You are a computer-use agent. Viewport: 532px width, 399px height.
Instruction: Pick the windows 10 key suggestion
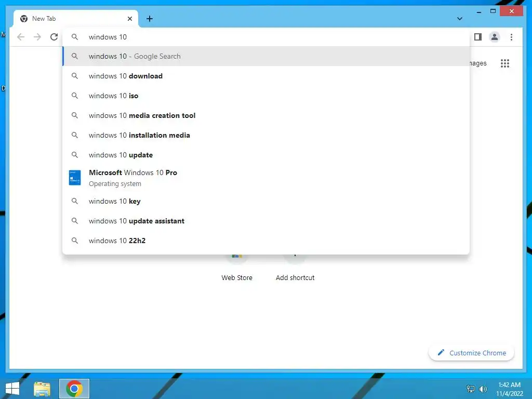(x=266, y=201)
